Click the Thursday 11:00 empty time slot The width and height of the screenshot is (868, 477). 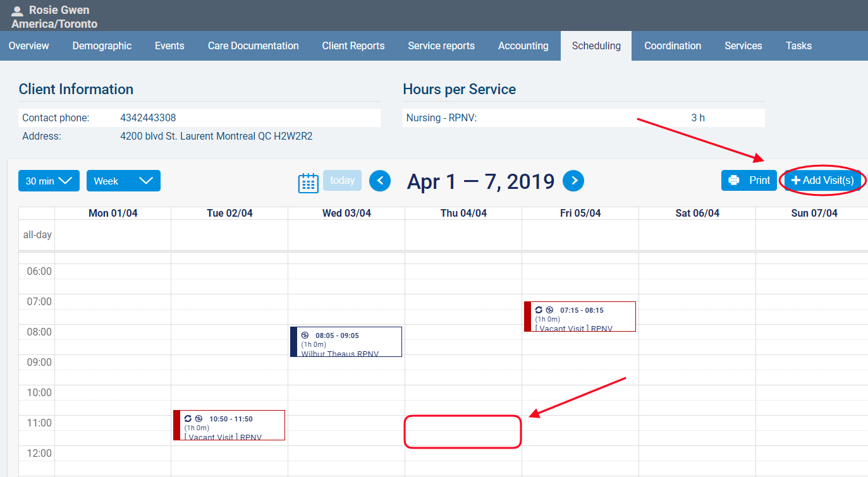pyautogui.click(x=463, y=431)
